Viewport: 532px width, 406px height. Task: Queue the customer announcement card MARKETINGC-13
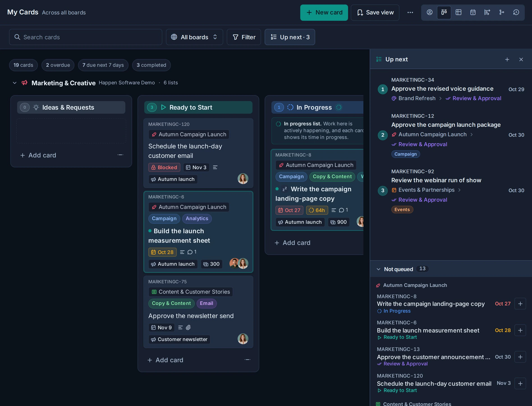520,357
